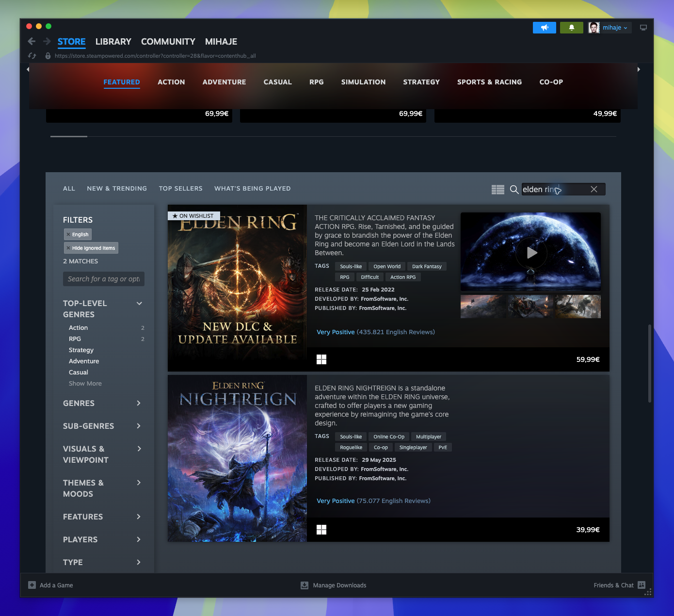Open Friends & Chat
The image size is (674, 616).
[x=620, y=585]
